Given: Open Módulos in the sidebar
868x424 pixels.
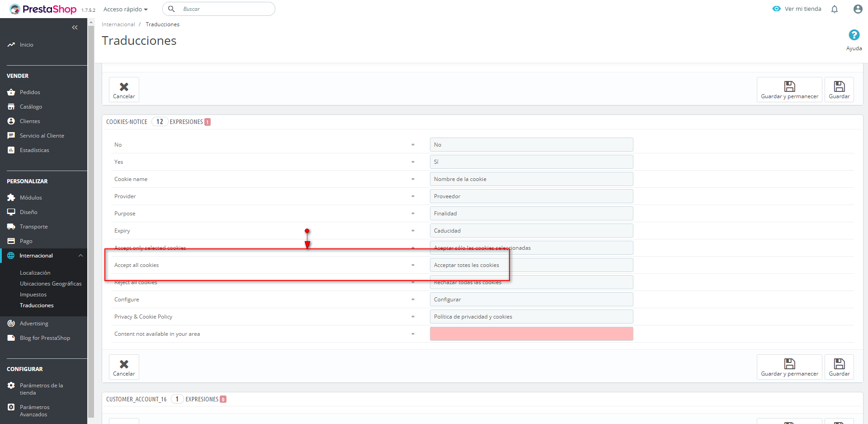Looking at the screenshot, I should pos(31,198).
